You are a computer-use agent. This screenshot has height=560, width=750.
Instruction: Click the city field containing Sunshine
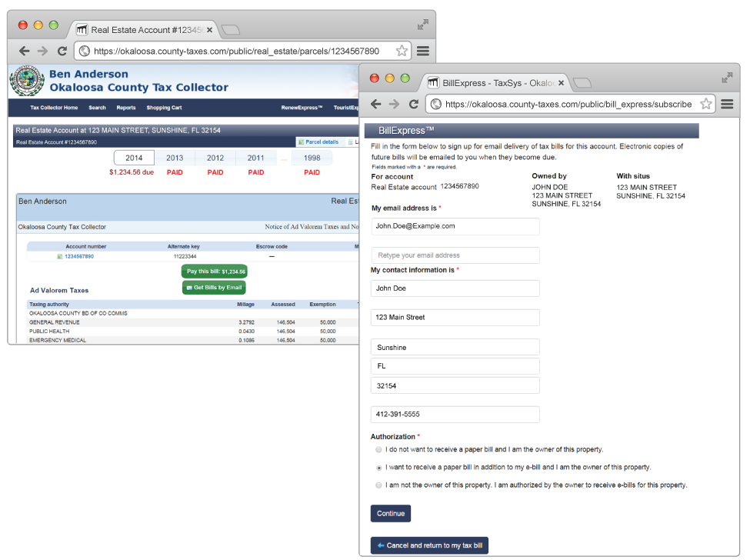[x=455, y=347]
